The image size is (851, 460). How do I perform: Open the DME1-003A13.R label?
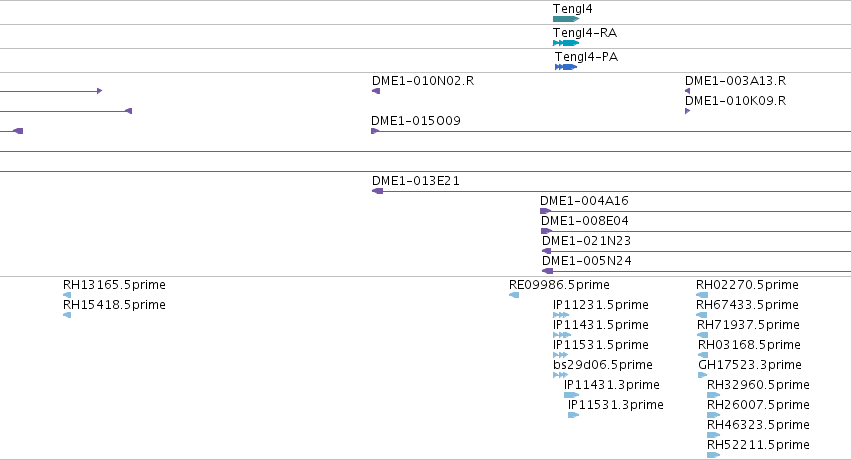coord(735,81)
